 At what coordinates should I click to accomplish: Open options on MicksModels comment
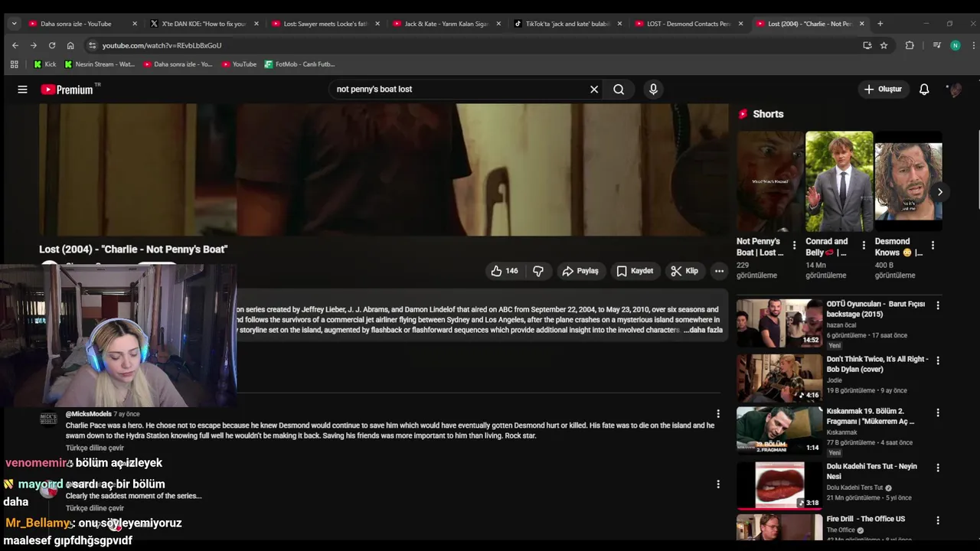(x=718, y=414)
